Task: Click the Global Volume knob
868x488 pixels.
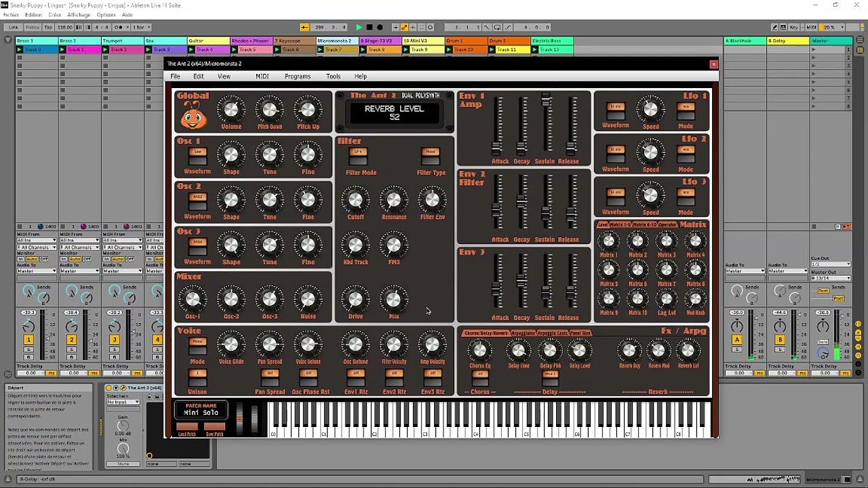Action: (x=231, y=110)
